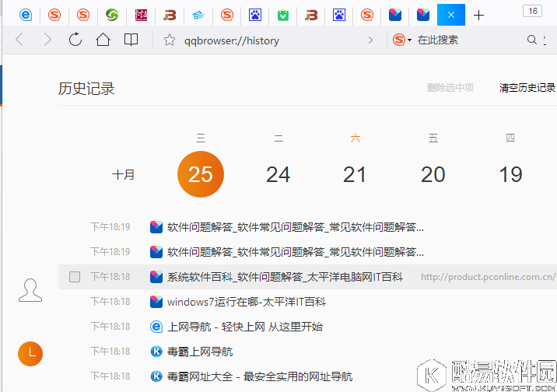Open the product.pconline.com.cn URL link

pos(488,277)
